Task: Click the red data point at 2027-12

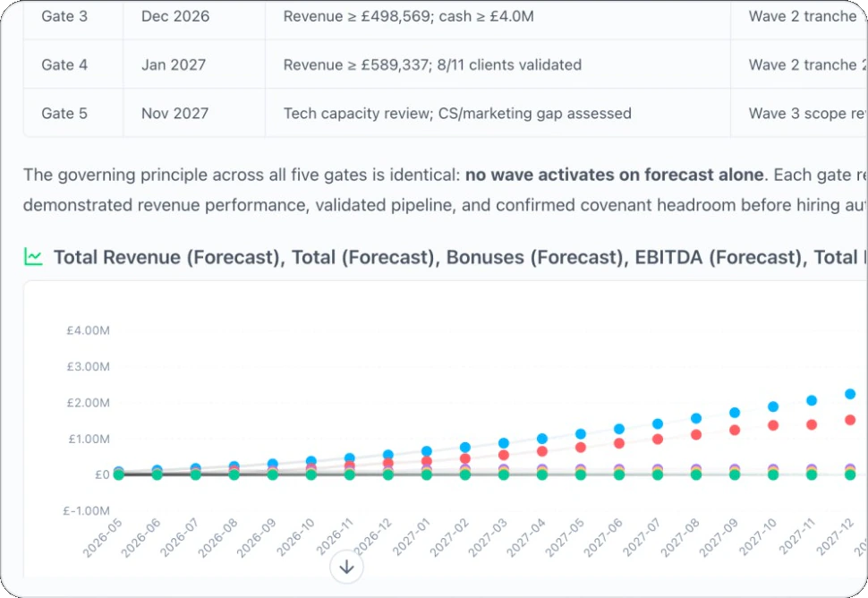Action: click(850, 420)
